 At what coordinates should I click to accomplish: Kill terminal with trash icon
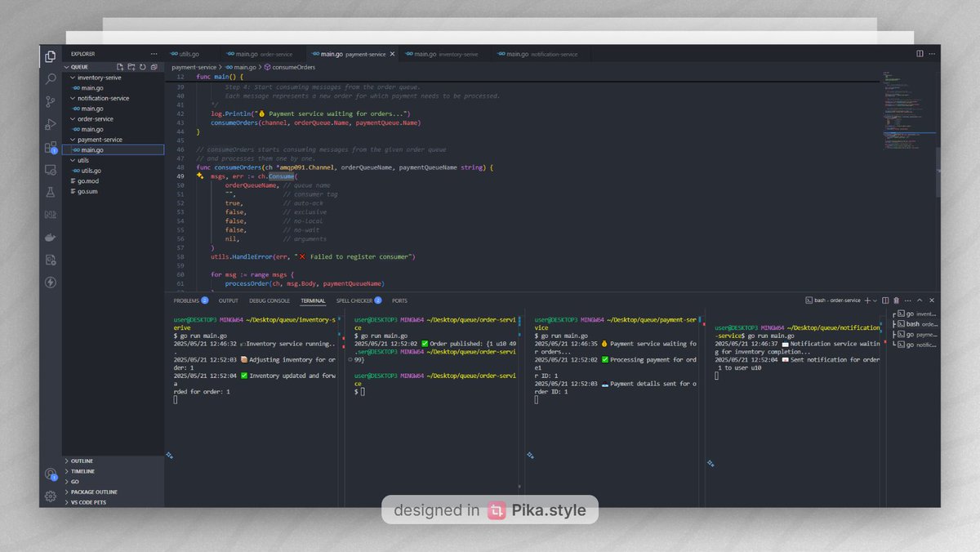(x=896, y=300)
